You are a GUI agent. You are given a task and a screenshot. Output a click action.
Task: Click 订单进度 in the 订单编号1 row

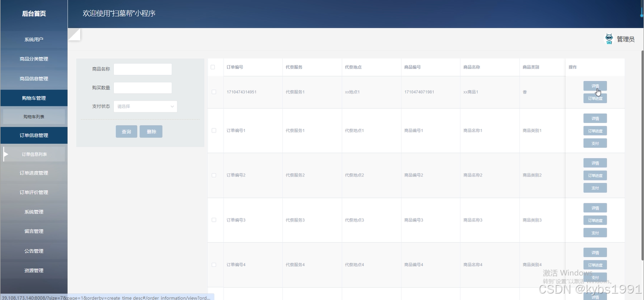click(x=595, y=131)
